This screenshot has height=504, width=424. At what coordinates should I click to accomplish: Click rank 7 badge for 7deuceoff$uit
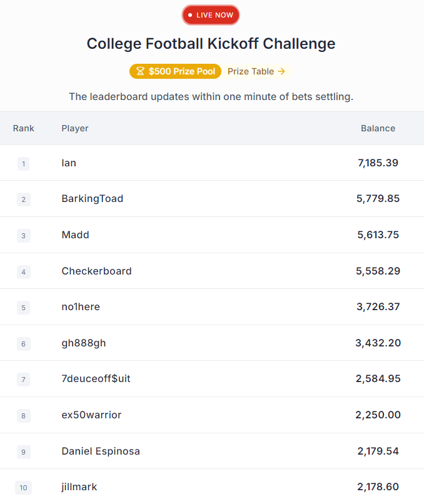pyautogui.click(x=24, y=380)
